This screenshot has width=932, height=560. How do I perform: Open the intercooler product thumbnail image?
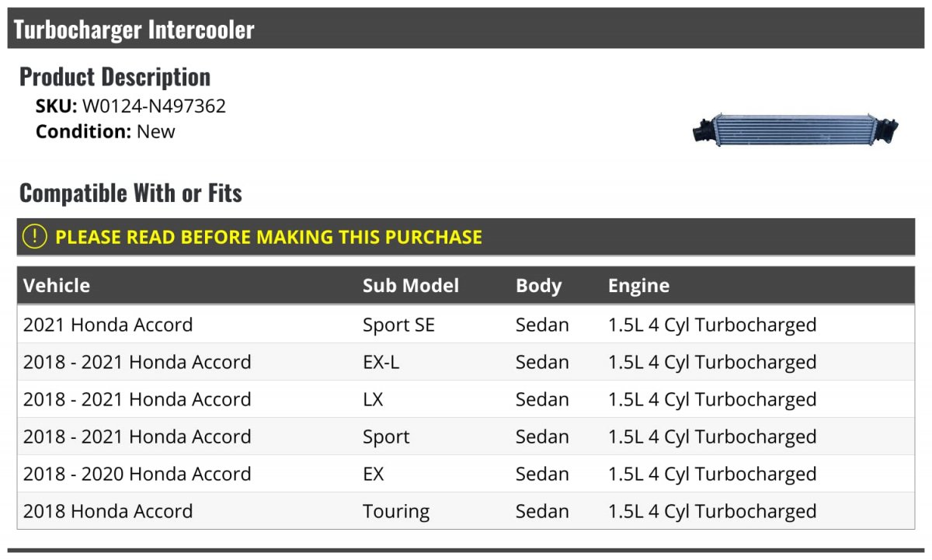point(795,129)
